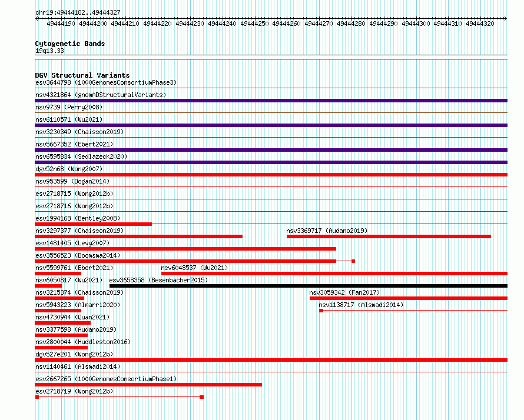Click small red start block of nsv1138717
524x420 pixels.
pyautogui.click(x=321, y=311)
